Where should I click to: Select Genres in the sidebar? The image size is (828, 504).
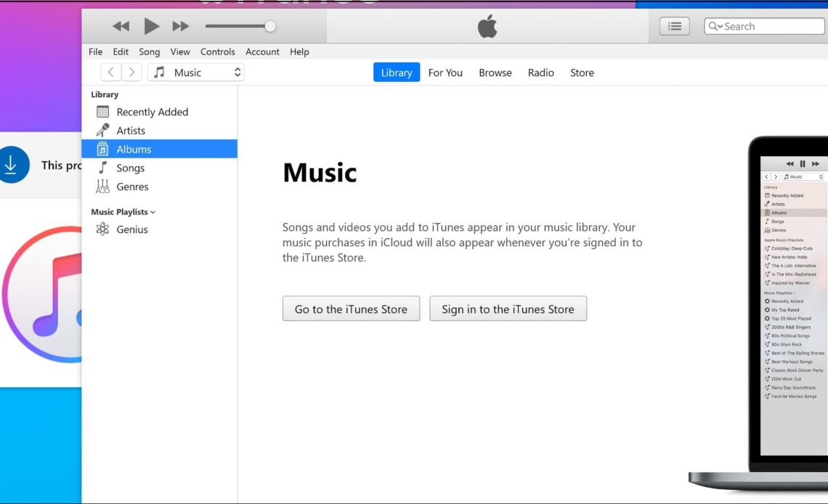click(160, 187)
